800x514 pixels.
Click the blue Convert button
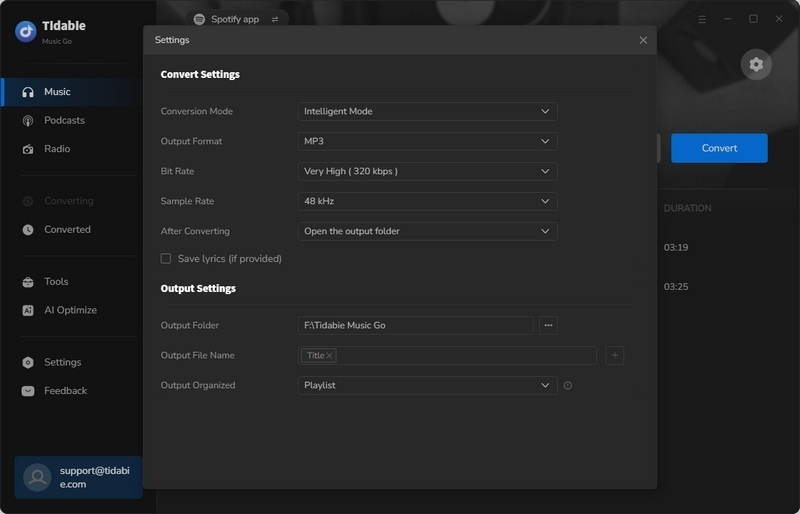click(719, 148)
